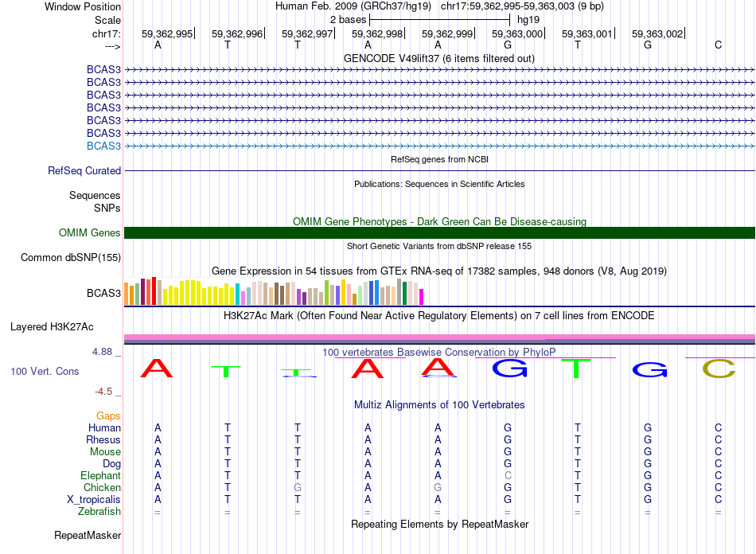Viewport: 756px width, 554px height.
Task: Click the magenta bar in GTEx expression chart
Action: point(422,297)
